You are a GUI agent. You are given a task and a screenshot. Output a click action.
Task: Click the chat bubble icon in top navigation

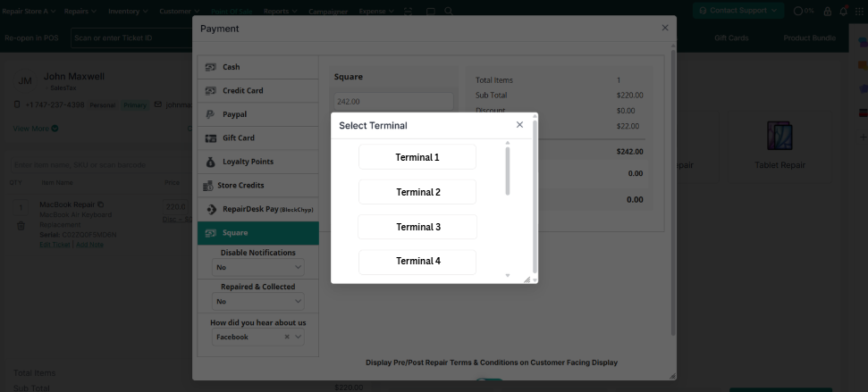pyautogui.click(x=431, y=11)
